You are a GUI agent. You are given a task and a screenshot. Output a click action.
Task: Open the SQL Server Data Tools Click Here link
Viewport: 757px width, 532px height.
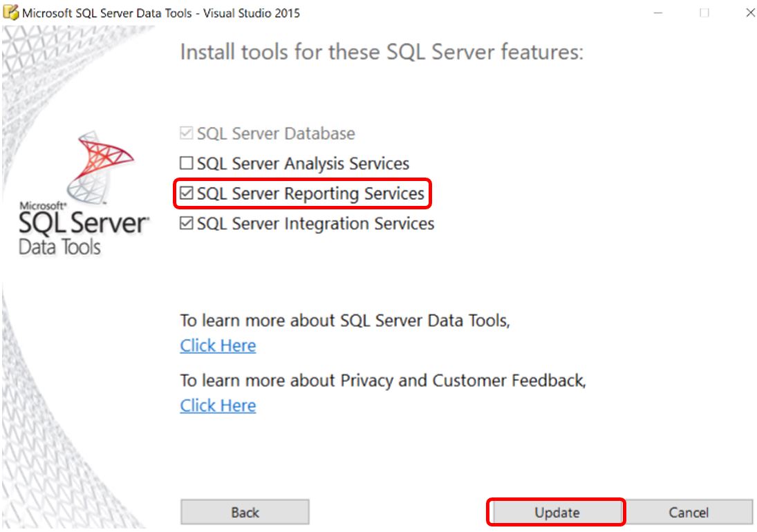coord(218,345)
